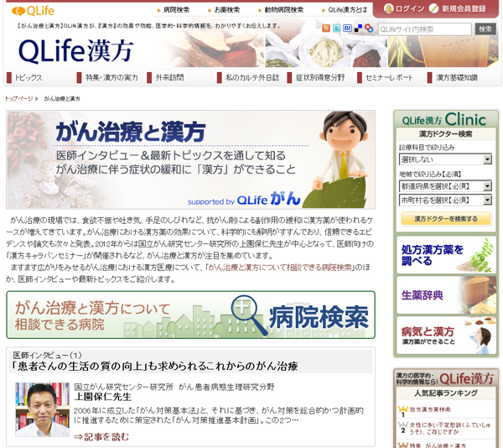Click the pencil icon for 新規会員登録
The height and width of the screenshot is (448, 503).
(433, 8)
